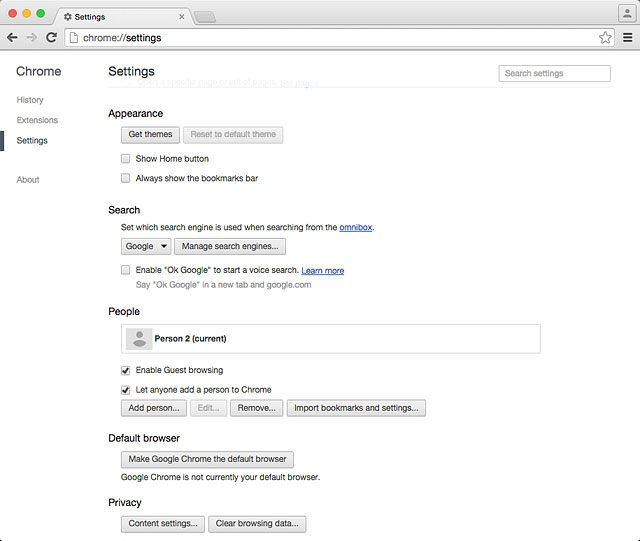Open Manage search engines dialog
Viewport: 640px width, 541px height.
click(x=230, y=246)
